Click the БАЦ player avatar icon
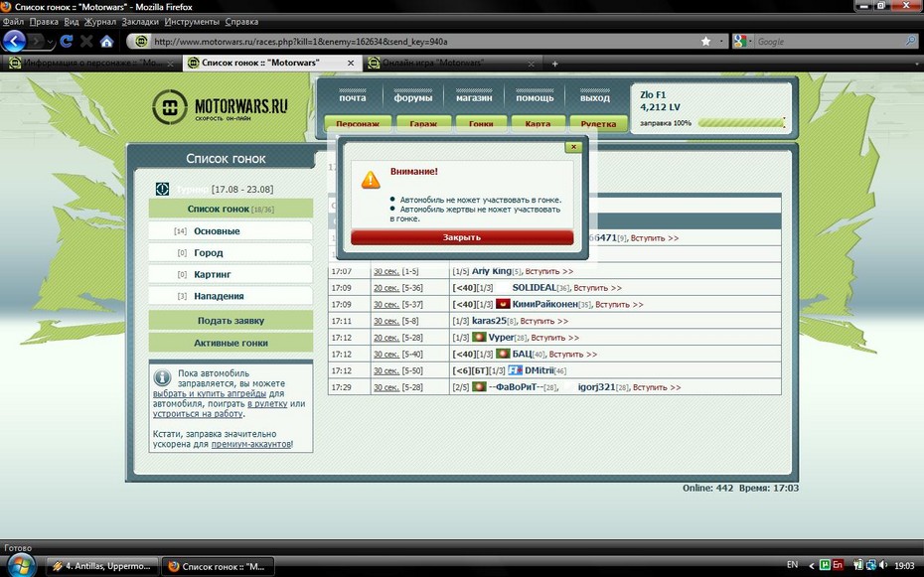The width and height of the screenshot is (924, 577). point(503,354)
